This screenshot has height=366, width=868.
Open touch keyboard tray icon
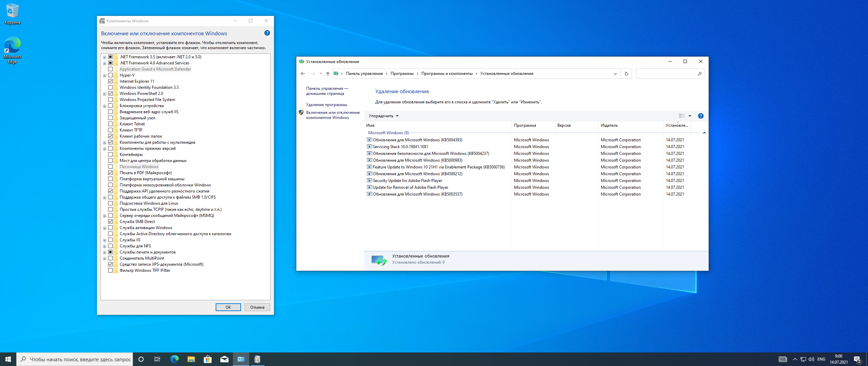pos(783,359)
